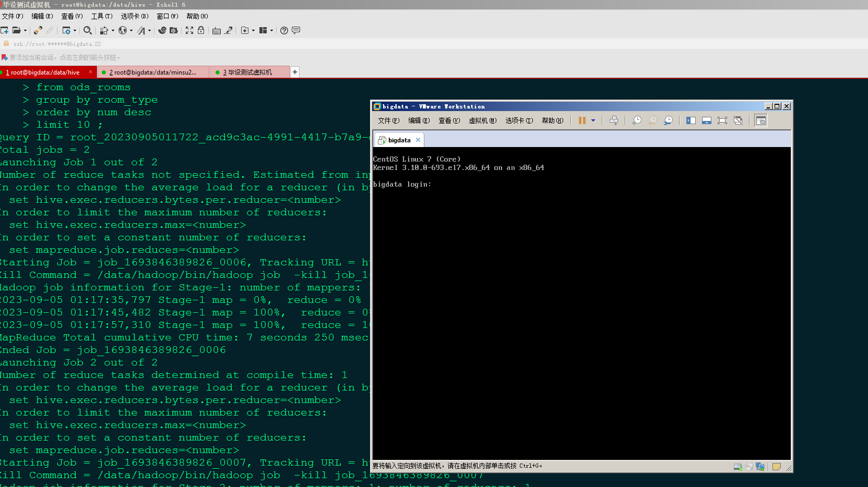Expand the file transfer dropdown arrow in Xshell
868x487 pixels.
(113, 30)
